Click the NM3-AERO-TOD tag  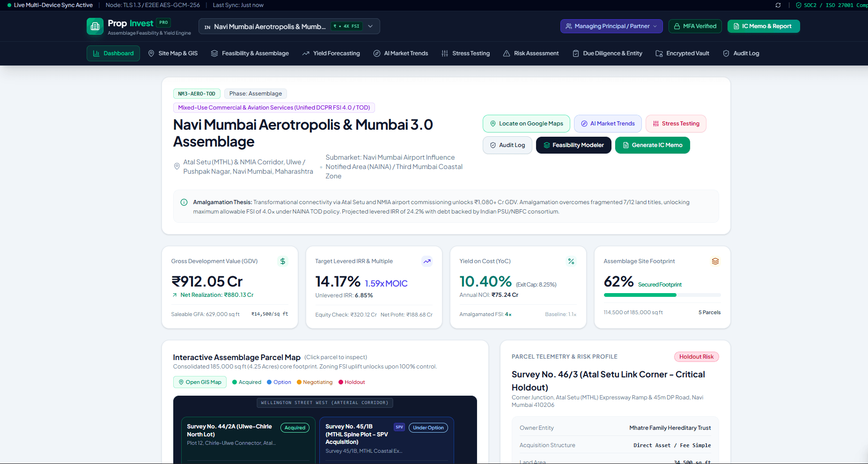click(197, 94)
